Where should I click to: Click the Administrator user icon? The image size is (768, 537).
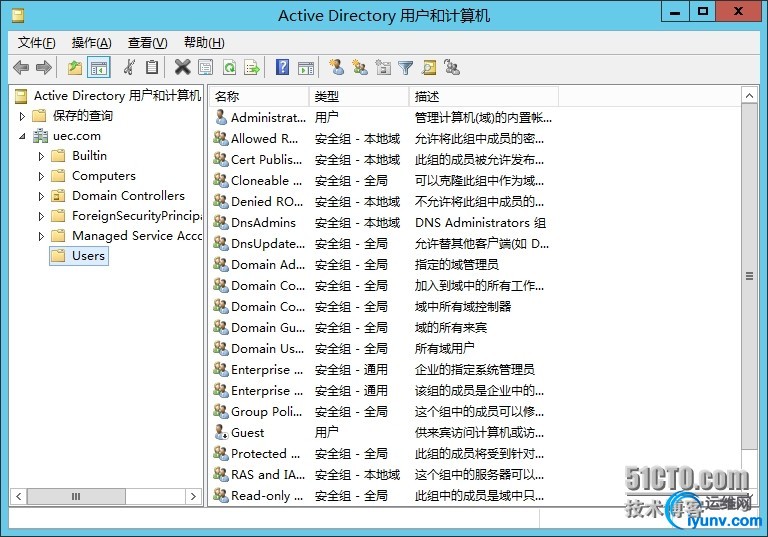(x=221, y=117)
